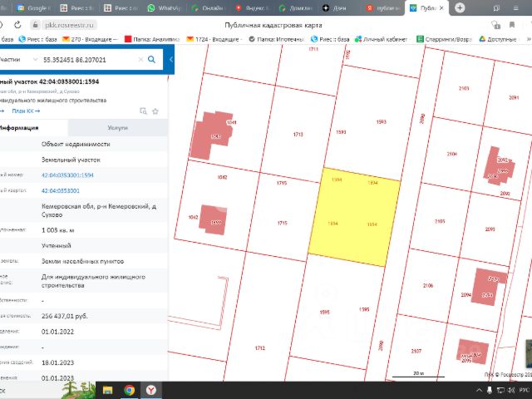Image resolution: width=532 pixels, height=399 pixels.
Task: Click the coordinates search input field
Action: click(89, 60)
